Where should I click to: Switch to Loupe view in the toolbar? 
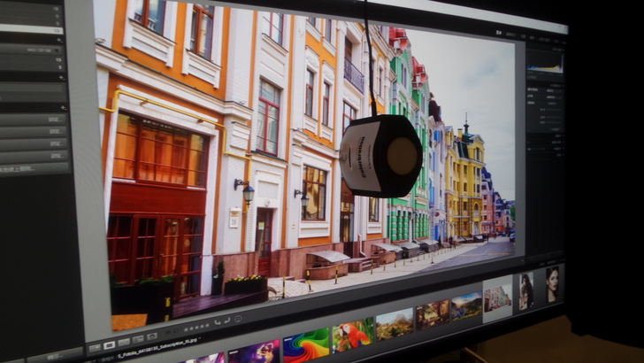109,344
